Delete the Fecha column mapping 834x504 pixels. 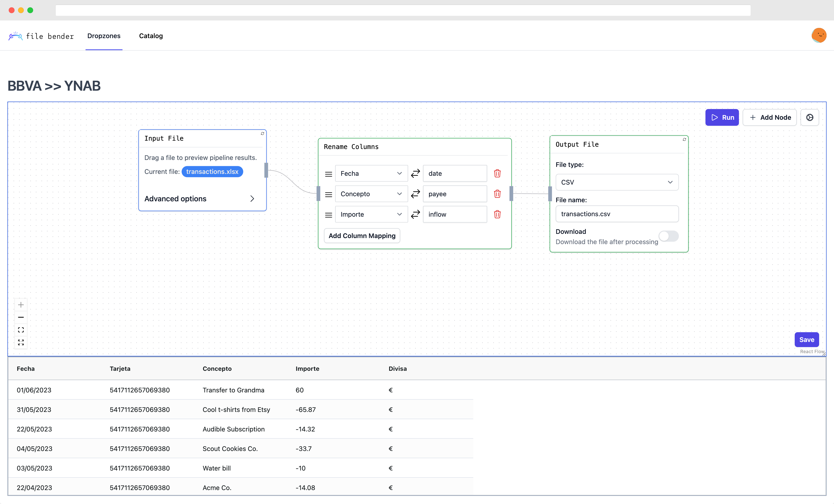497,173
